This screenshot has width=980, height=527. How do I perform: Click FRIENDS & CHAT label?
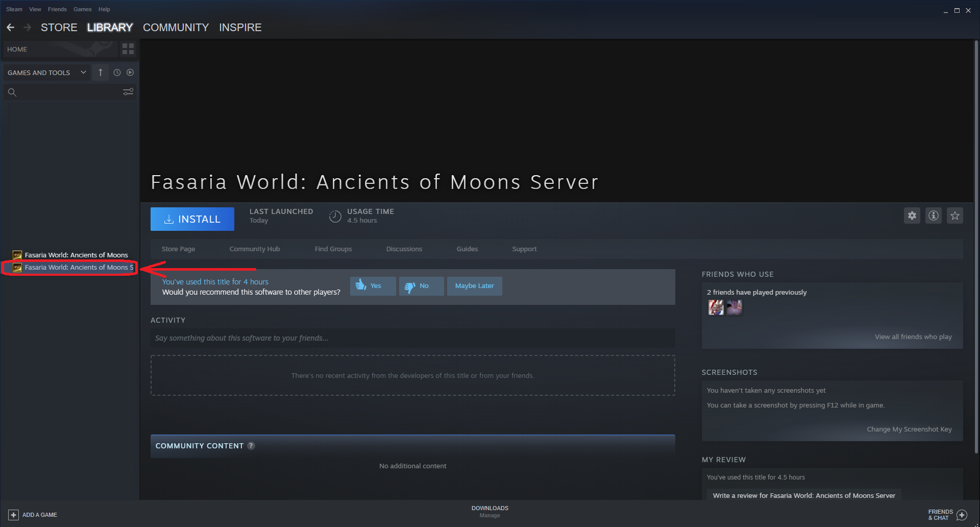[x=940, y=515]
